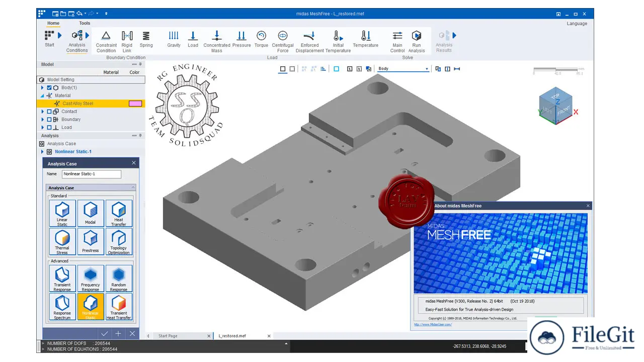Check the Load checkbox in model tree

[49, 128]
